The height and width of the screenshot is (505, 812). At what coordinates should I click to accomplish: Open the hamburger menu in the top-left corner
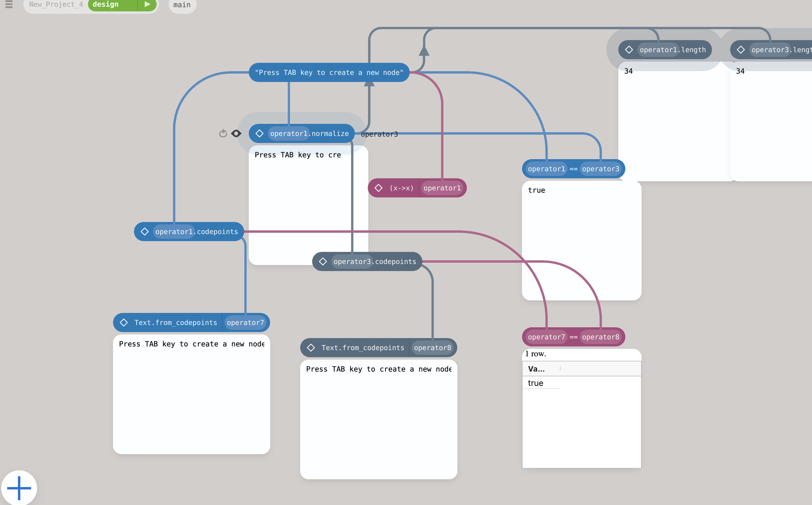click(x=8, y=5)
